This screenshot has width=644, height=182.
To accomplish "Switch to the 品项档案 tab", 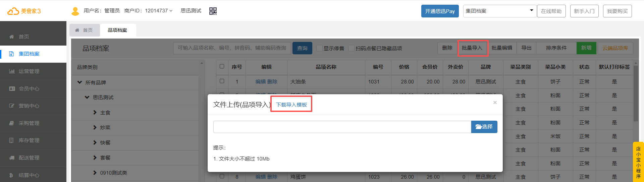I will coord(117,30).
